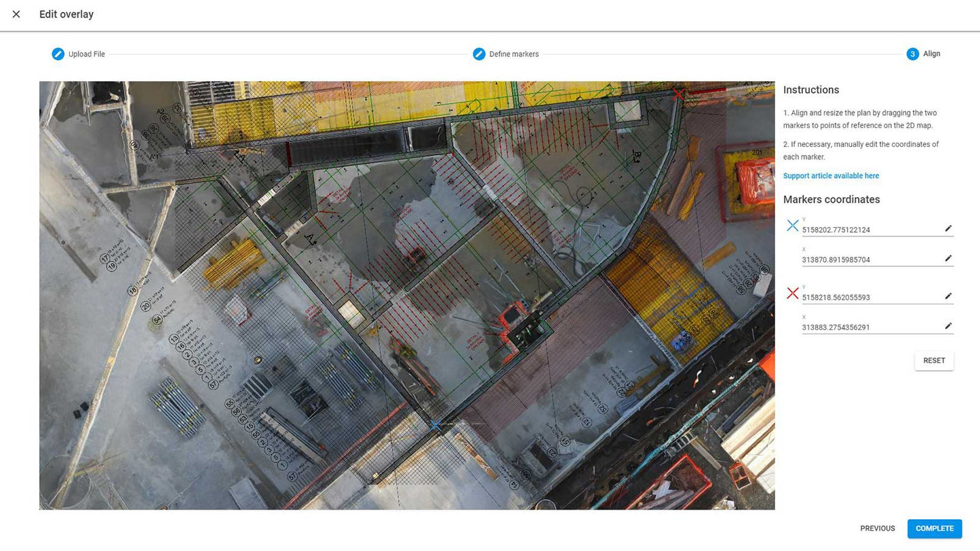Focus the X field showing 313870.8915985704
The height and width of the screenshot is (551, 980).
[x=869, y=260]
